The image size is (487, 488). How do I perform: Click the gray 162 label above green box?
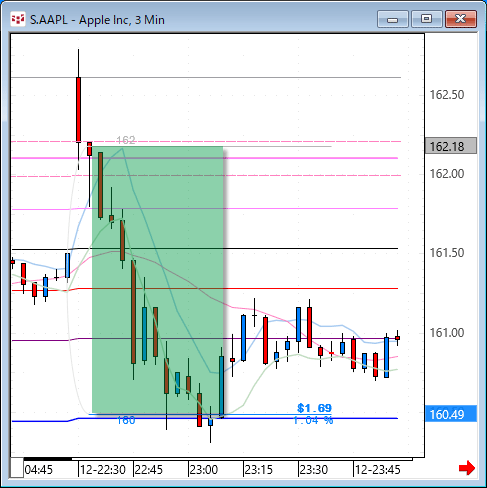[x=126, y=140]
